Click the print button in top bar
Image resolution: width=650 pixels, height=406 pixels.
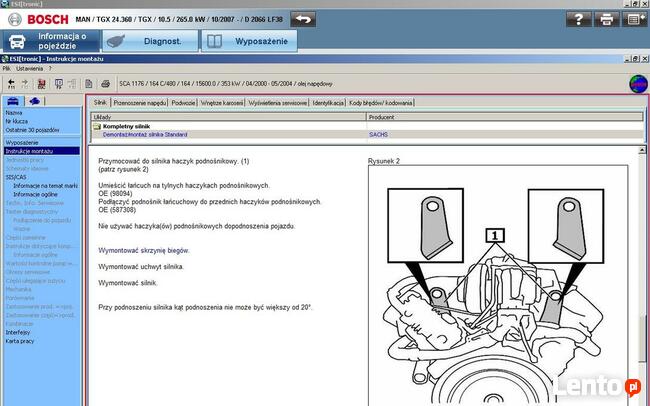[x=606, y=19]
